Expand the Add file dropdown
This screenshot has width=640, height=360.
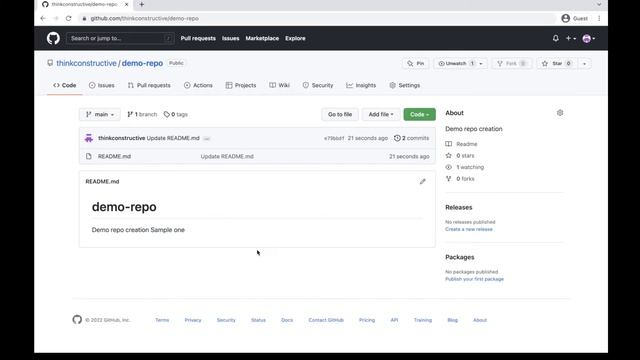(x=381, y=114)
